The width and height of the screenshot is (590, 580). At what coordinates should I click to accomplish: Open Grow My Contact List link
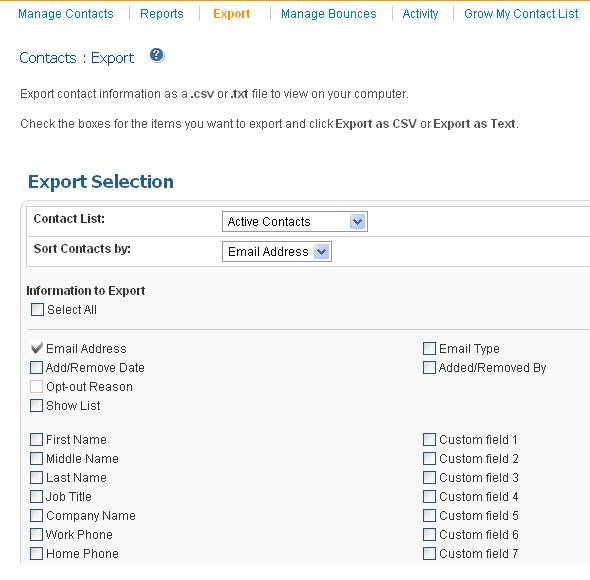pos(521,14)
